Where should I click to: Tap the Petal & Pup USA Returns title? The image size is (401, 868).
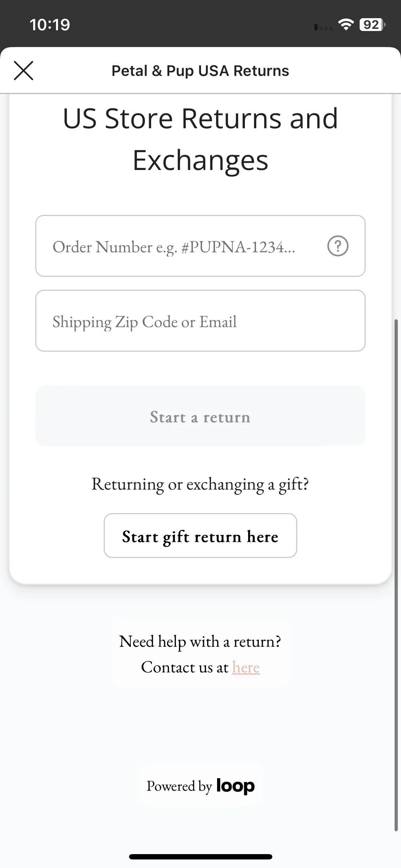point(200,71)
